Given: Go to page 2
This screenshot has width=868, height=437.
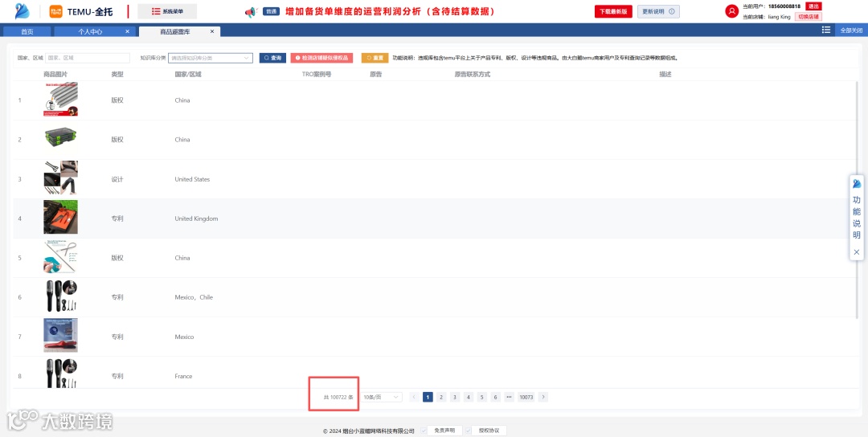Looking at the screenshot, I should (x=441, y=397).
